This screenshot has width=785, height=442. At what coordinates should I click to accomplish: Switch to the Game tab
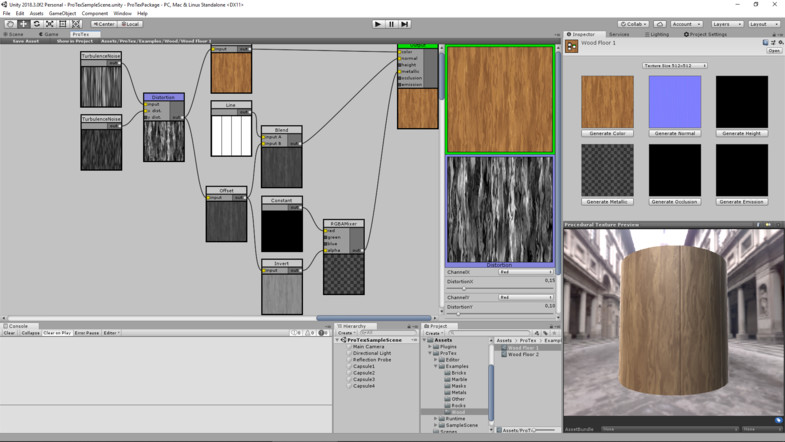click(49, 34)
